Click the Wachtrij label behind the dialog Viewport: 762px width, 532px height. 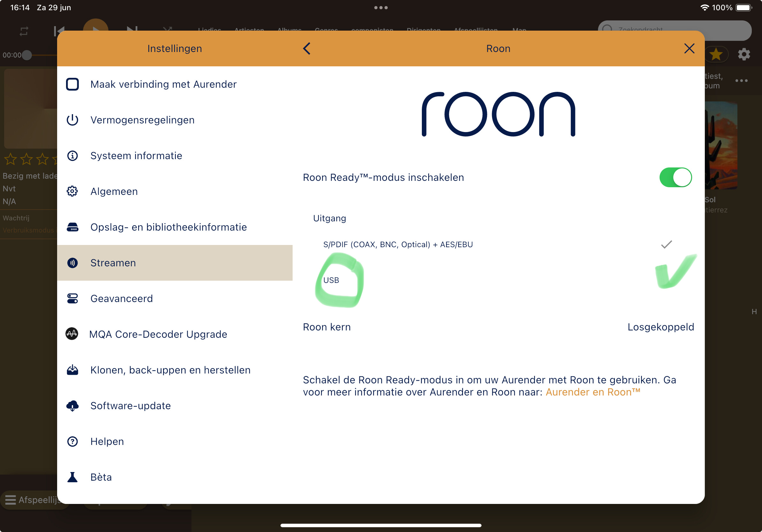click(x=16, y=218)
